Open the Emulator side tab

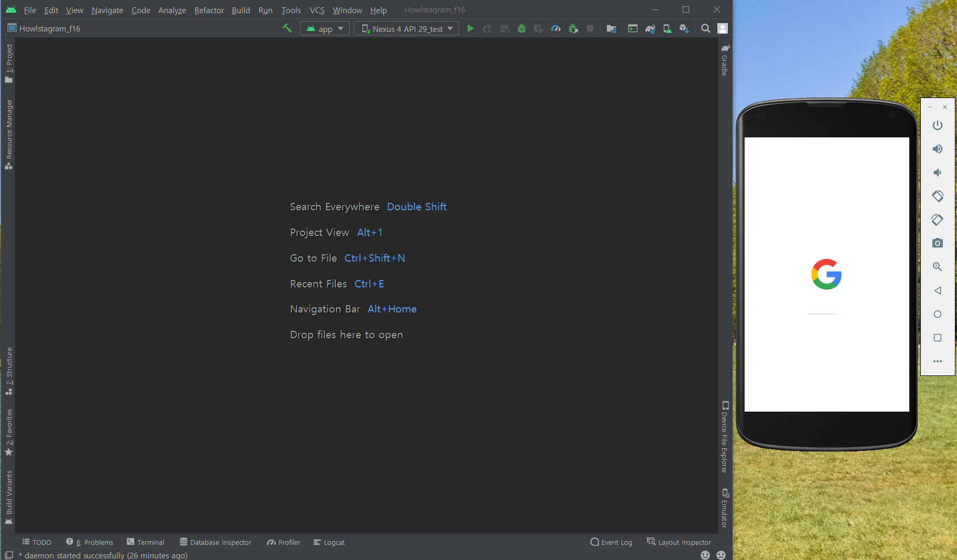tap(725, 508)
